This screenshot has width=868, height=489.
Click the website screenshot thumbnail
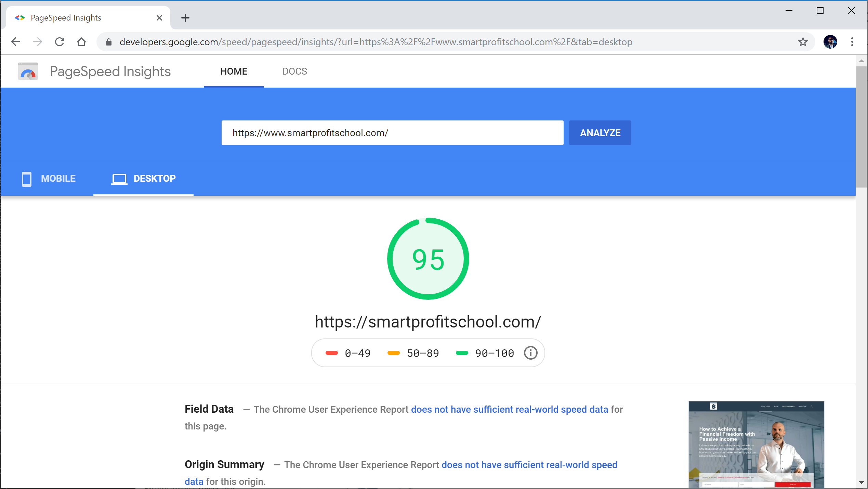coord(756,445)
